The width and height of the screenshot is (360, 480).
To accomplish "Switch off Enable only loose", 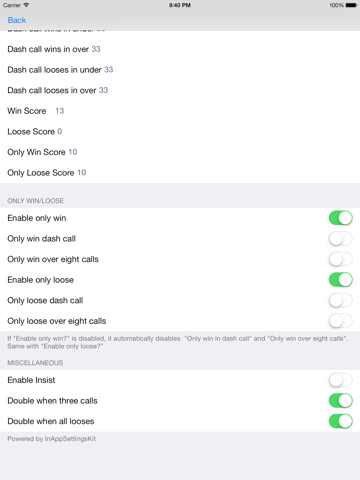I will (340, 280).
